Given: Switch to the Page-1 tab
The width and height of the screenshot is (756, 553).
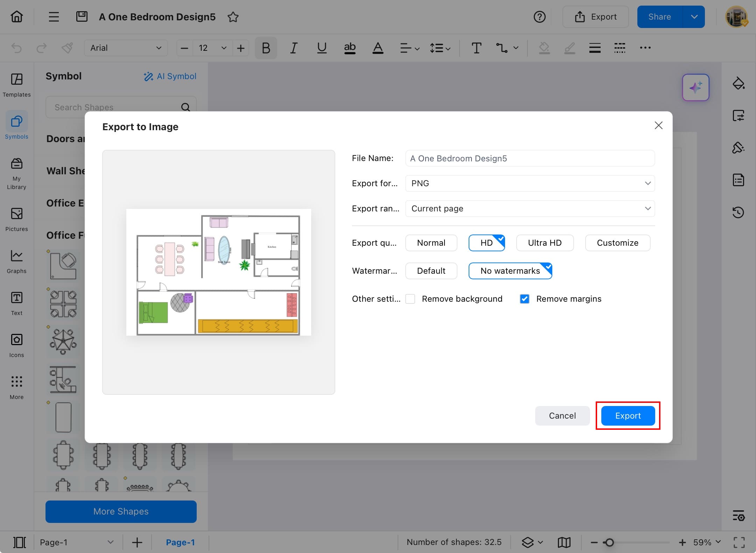Looking at the screenshot, I should (180, 542).
